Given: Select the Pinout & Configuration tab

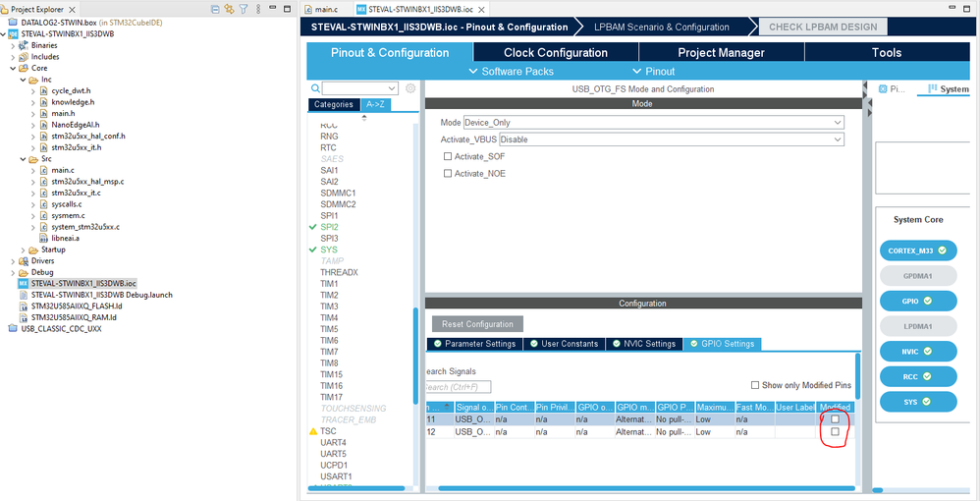Looking at the screenshot, I should click(x=390, y=52).
